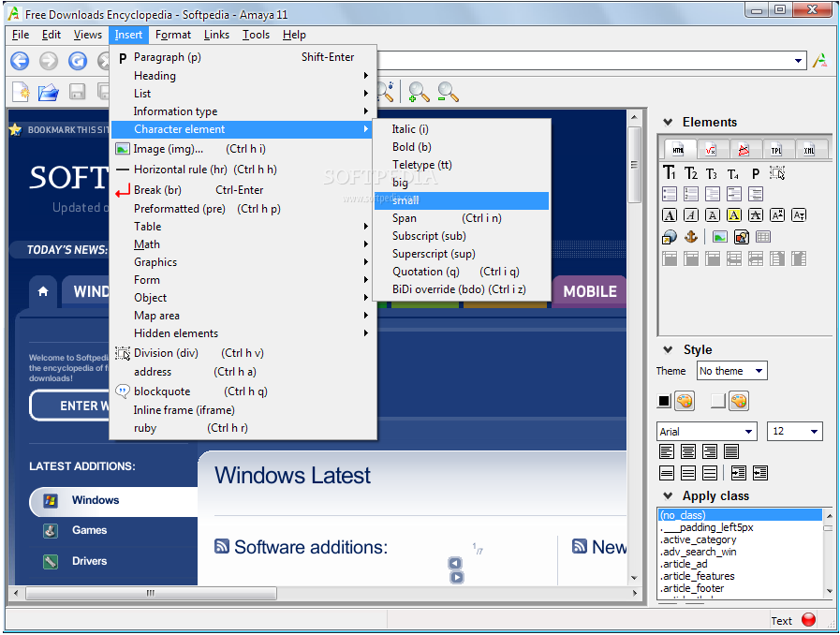Image resolution: width=840 pixels, height=635 pixels.
Task: Create a new document via toolbar icon
Action: click(x=21, y=92)
